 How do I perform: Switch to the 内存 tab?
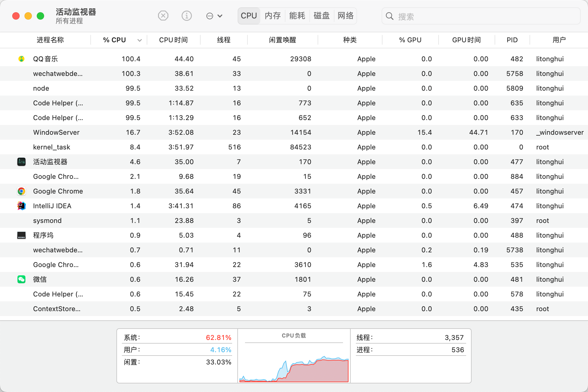coord(273,16)
